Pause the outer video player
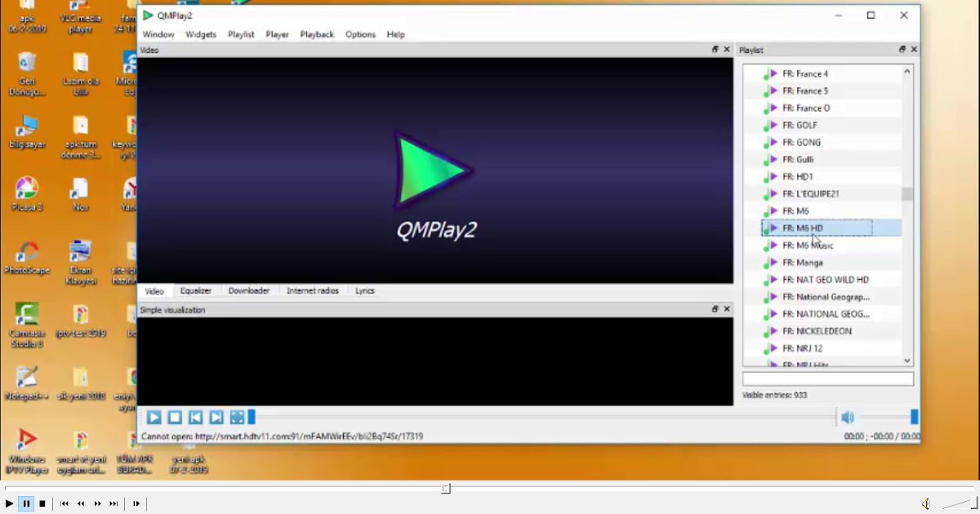Screen dimensions: 980x514 (26, 503)
